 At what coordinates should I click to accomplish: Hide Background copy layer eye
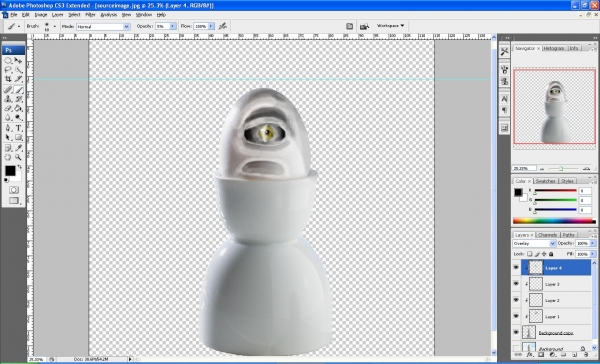tap(517, 332)
